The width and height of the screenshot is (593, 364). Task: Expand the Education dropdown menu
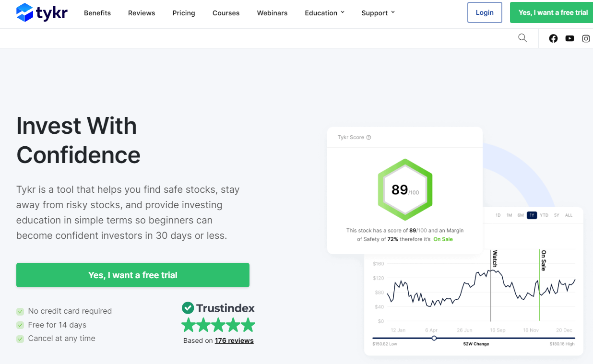point(324,13)
